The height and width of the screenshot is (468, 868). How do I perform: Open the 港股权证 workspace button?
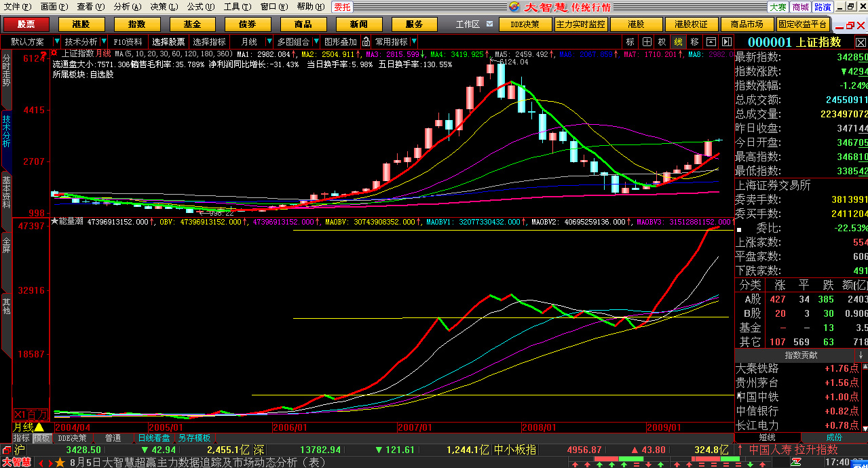(692, 24)
